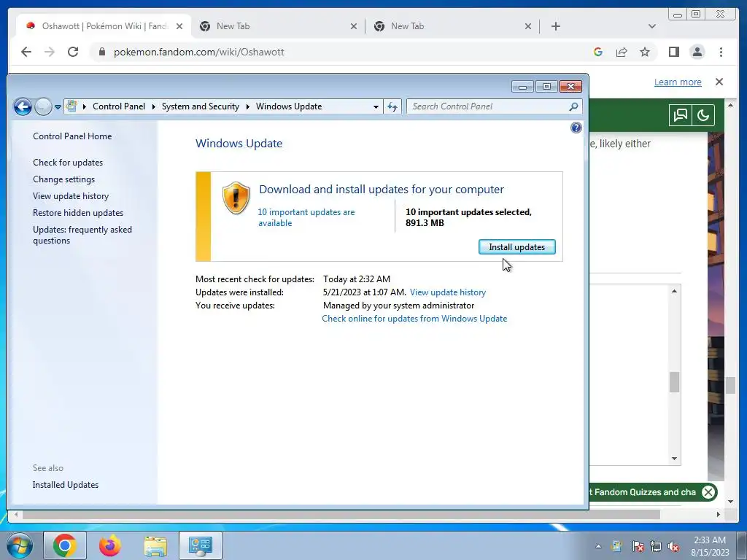
Task: Click the Google icon in address bar
Action: point(598,52)
